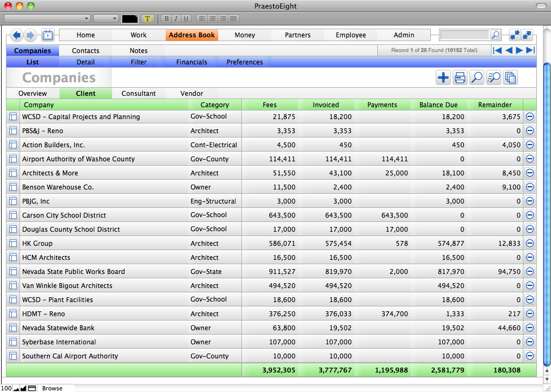This screenshot has height=392, width=551.
Task: Sort by the Fees column header
Action: 270,104
